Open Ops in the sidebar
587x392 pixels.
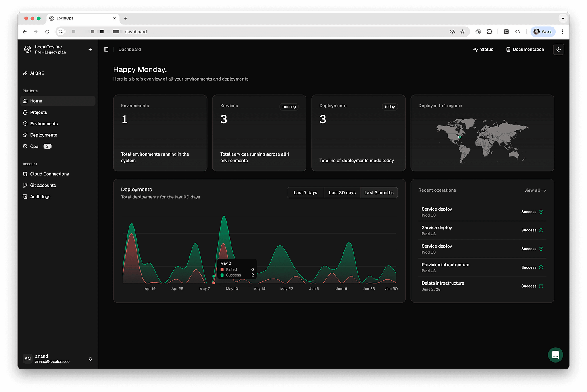pos(58,146)
